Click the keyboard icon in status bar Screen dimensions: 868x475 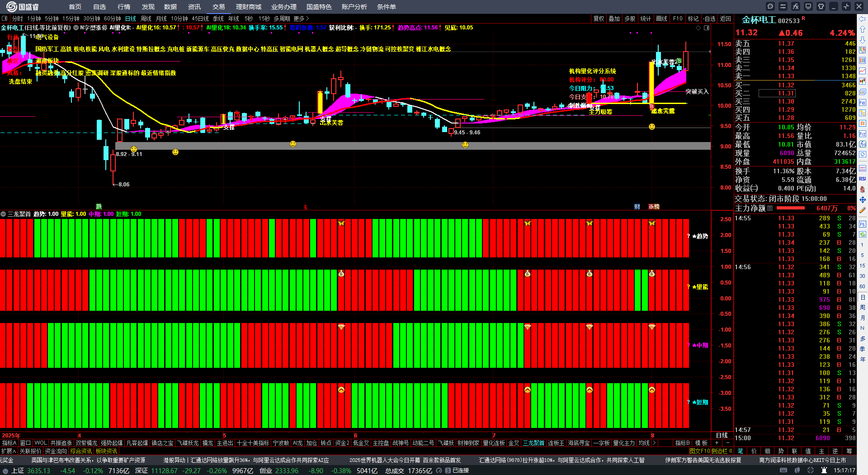[783, 470]
